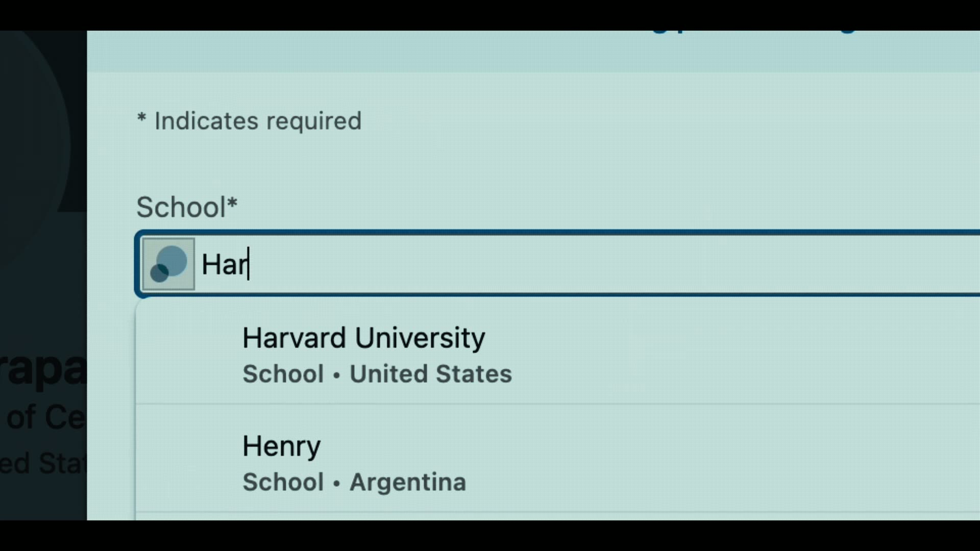The image size is (980, 551).
Task: Place cursor after Har in School field
Action: (249, 264)
